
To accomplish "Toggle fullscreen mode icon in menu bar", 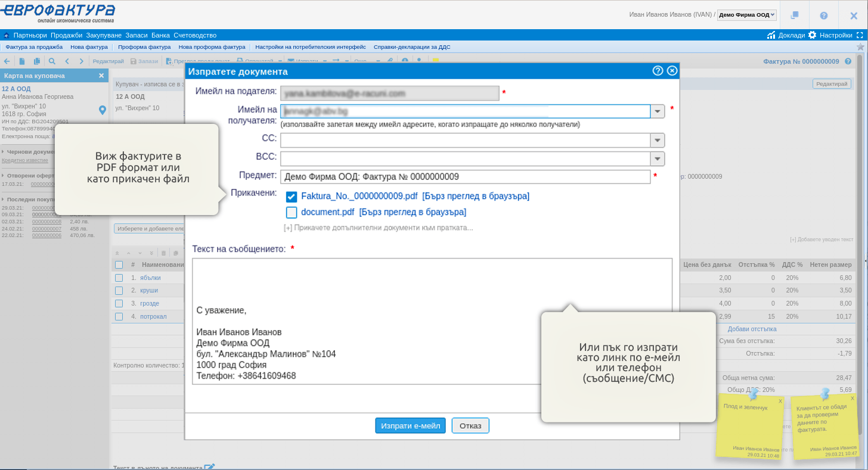I will 860,35.
